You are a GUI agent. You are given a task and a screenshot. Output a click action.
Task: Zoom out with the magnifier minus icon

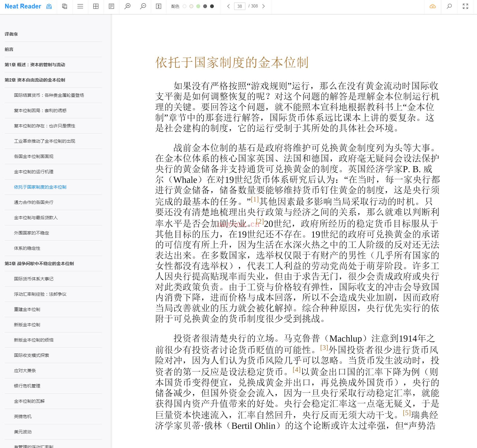(x=143, y=6)
